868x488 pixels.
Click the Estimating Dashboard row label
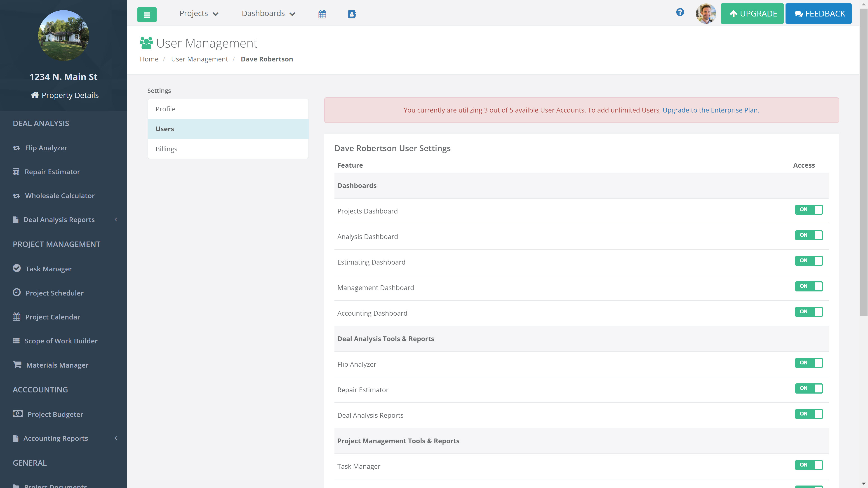point(371,262)
